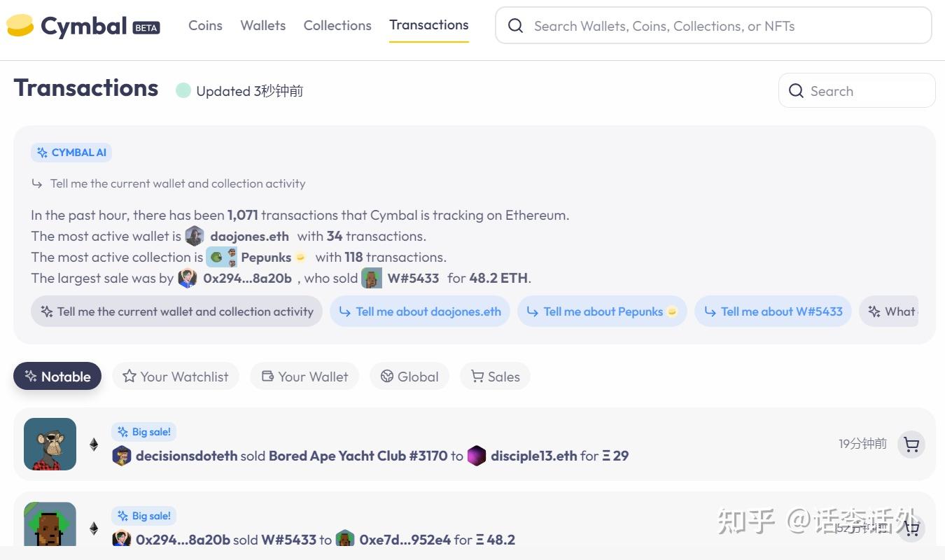Go to the Collections tab
This screenshot has width=945, height=560.
[337, 25]
